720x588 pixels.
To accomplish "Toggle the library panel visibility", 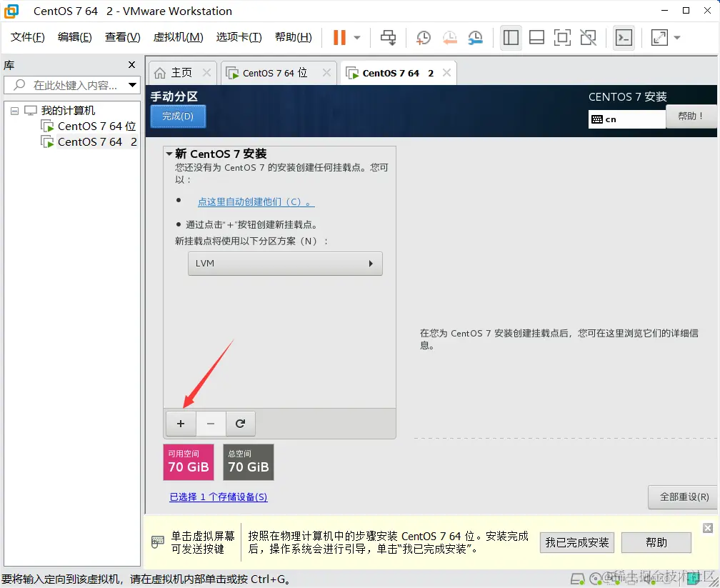I will [511, 37].
